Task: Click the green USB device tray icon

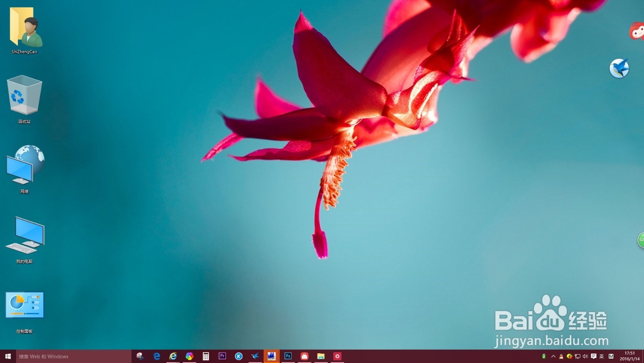Action: [x=544, y=357]
